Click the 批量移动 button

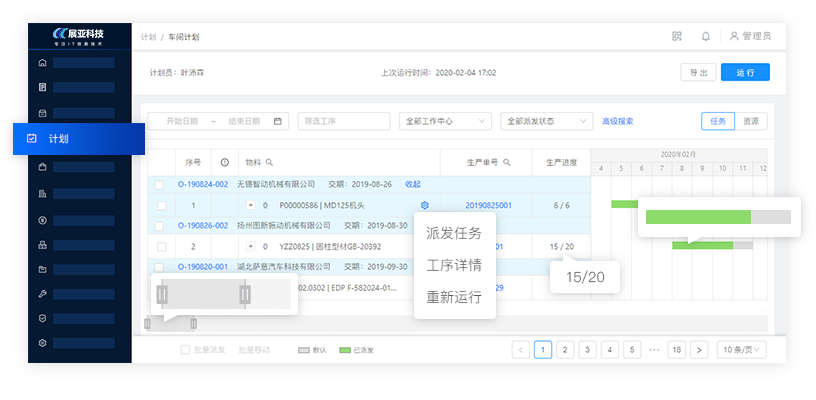(254, 350)
